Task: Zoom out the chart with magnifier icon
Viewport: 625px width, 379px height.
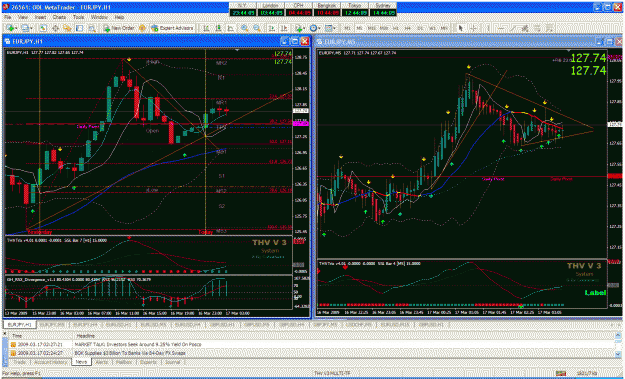Action: tap(257, 28)
